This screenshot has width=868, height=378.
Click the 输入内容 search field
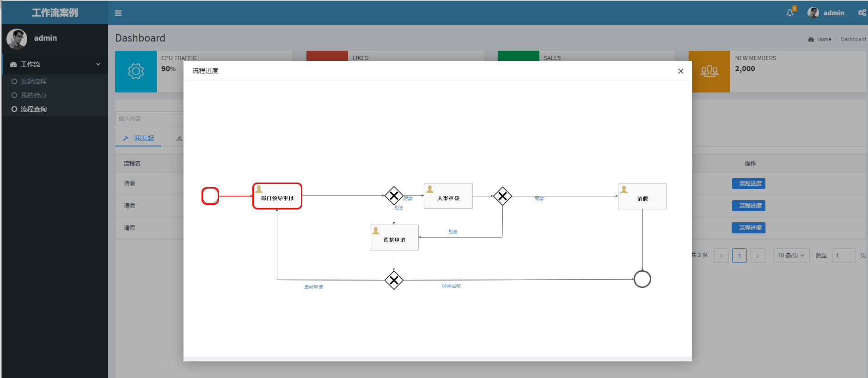pos(149,119)
